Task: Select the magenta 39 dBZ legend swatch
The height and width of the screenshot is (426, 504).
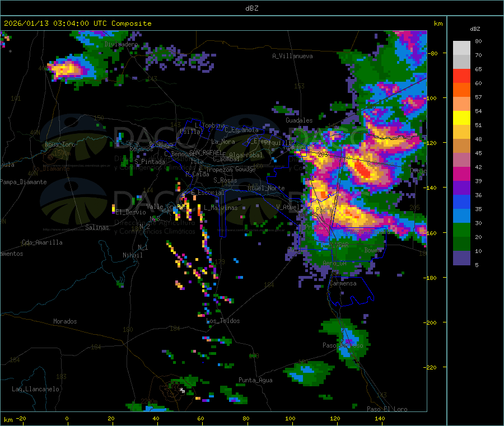Action: pyautogui.click(x=461, y=174)
